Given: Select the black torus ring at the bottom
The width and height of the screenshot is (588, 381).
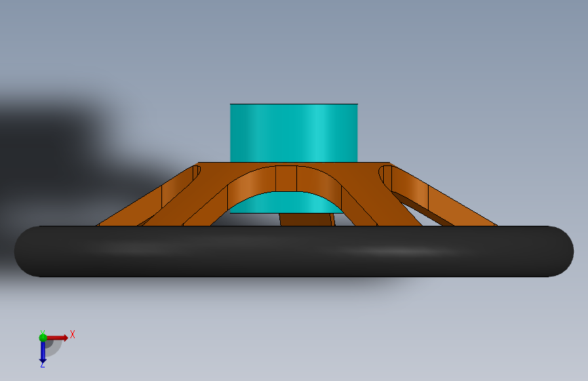Looking at the screenshot, I should (x=294, y=252).
